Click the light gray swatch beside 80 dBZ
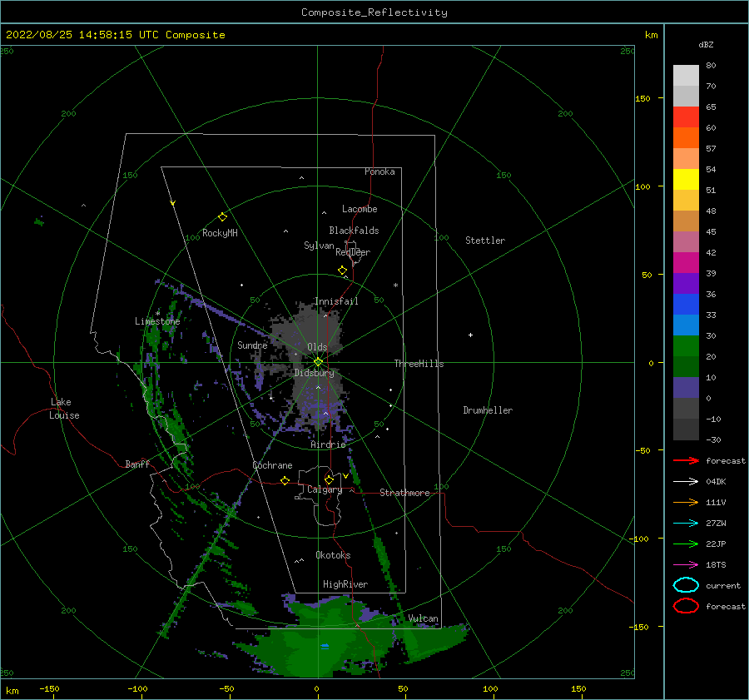The width and height of the screenshot is (749, 700). [x=686, y=76]
